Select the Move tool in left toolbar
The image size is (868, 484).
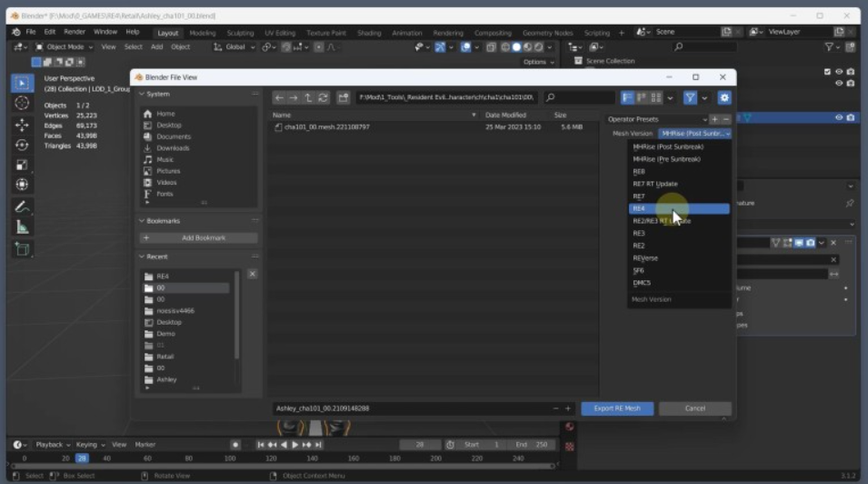[22, 125]
